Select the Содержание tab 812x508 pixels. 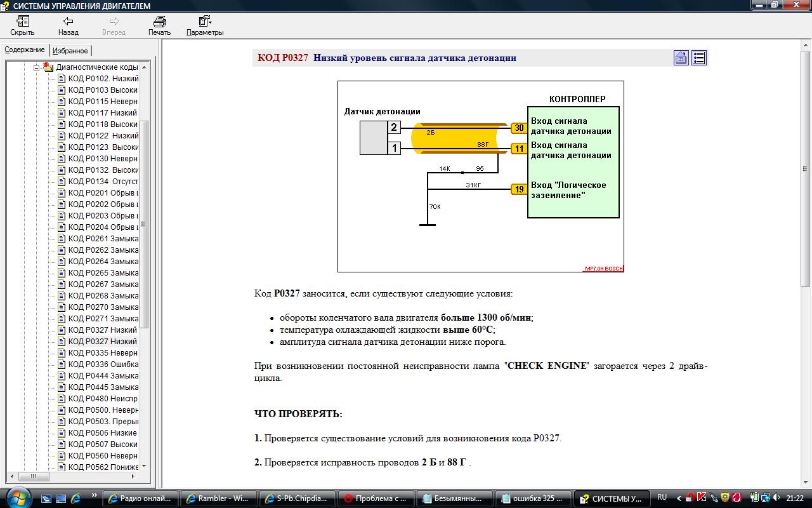[x=25, y=50]
